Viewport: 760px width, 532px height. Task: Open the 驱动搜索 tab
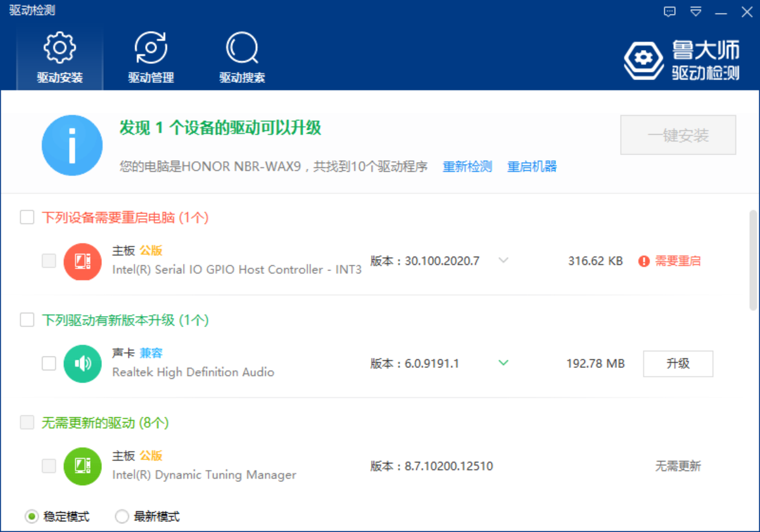tap(242, 58)
